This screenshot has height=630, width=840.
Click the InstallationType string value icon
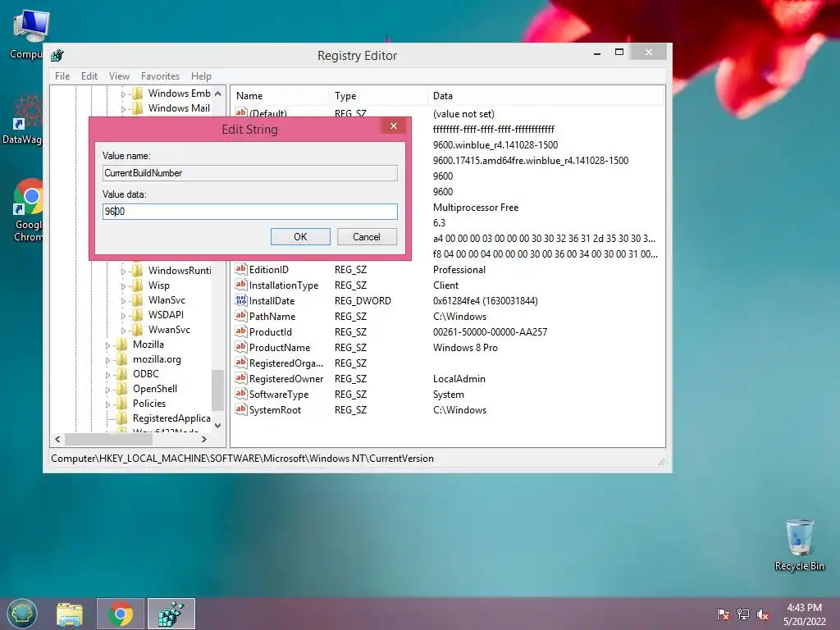(x=241, y=285)
